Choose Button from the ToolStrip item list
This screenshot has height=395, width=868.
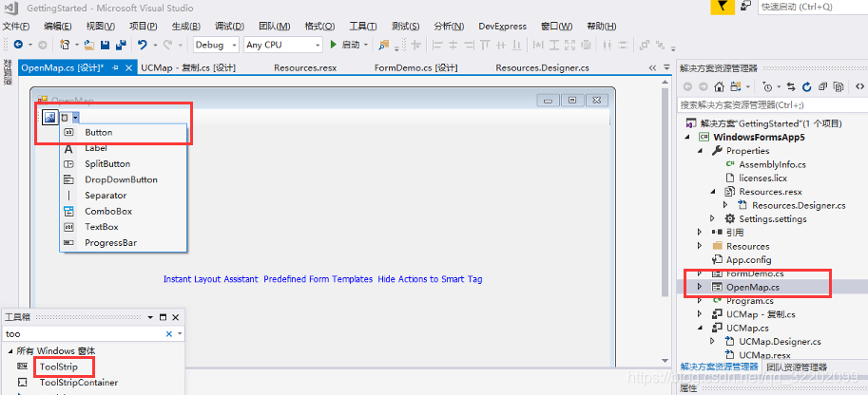point(123,132)
